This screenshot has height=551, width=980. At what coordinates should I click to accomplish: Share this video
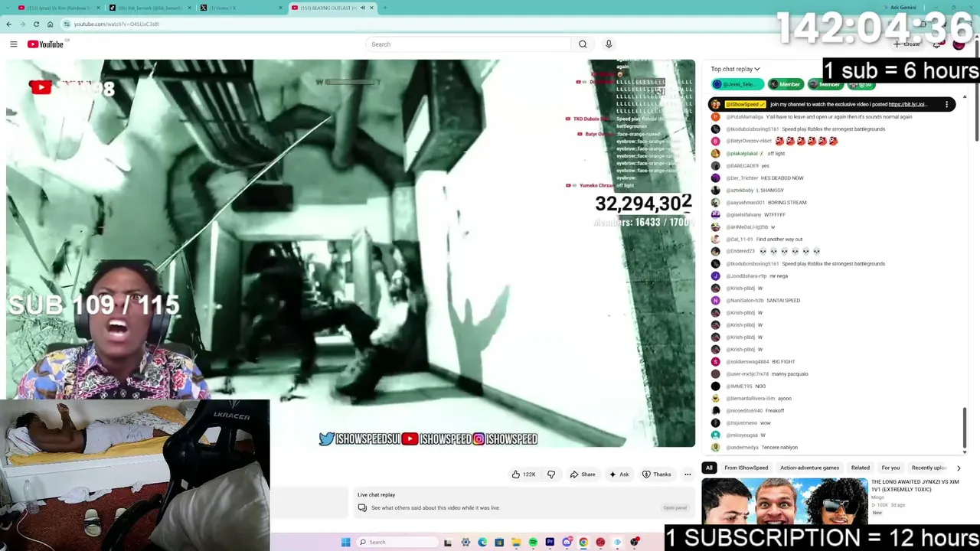583,474
